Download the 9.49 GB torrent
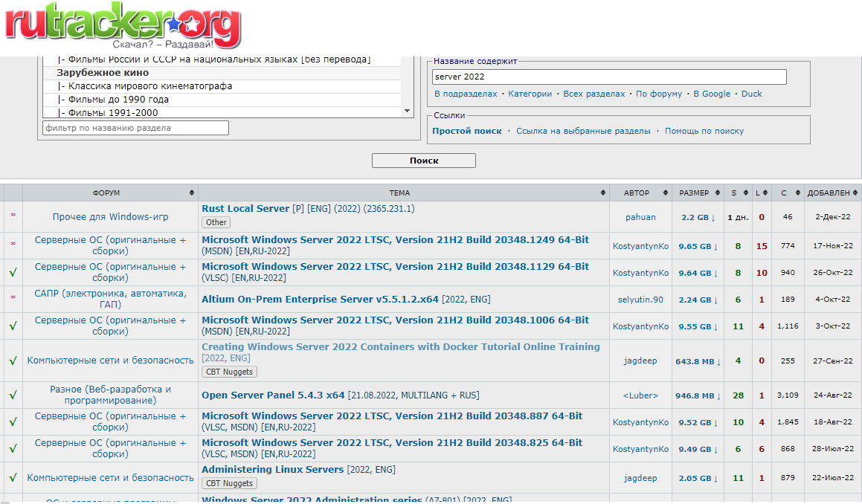 point(698,449)
